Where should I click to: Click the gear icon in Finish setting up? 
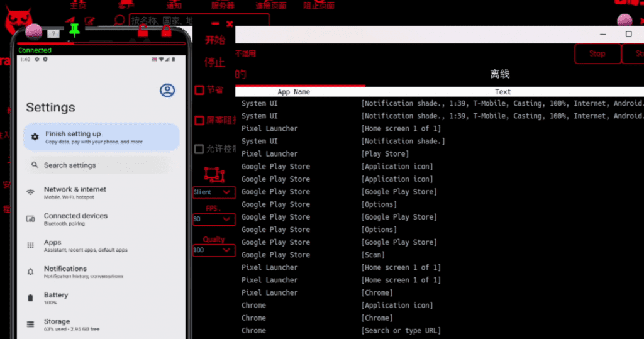[35, 136]
